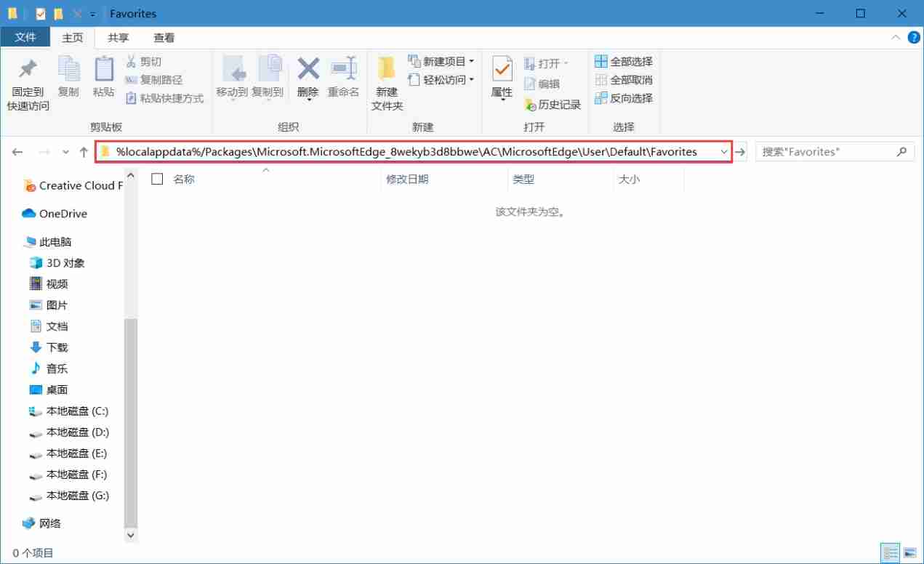Switch to the 查看 ribbon tab
The image size is (924, 564).
[164, 37]
